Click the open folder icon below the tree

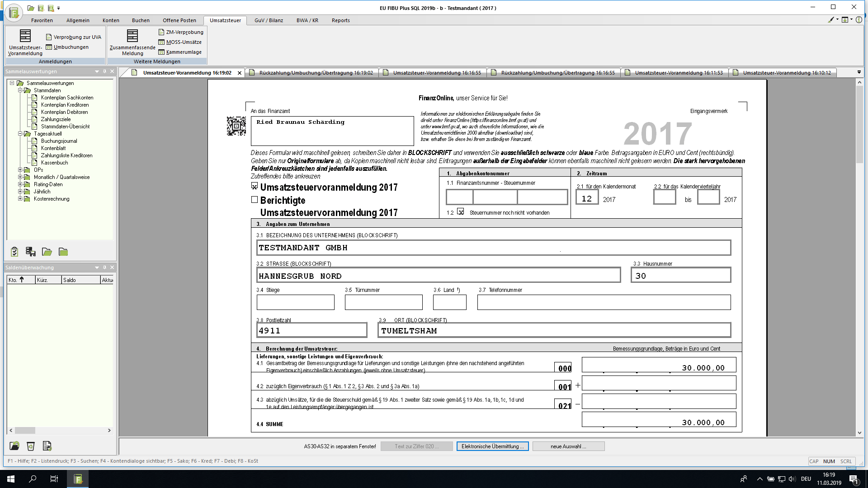tap(47, 252)
